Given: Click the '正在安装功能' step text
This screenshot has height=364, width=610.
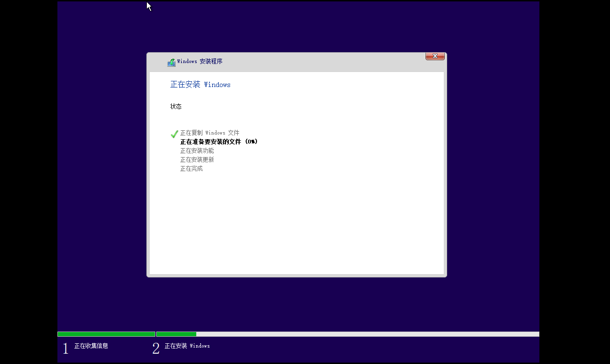Looking at the screenshot, I should [x=197, y=150].
